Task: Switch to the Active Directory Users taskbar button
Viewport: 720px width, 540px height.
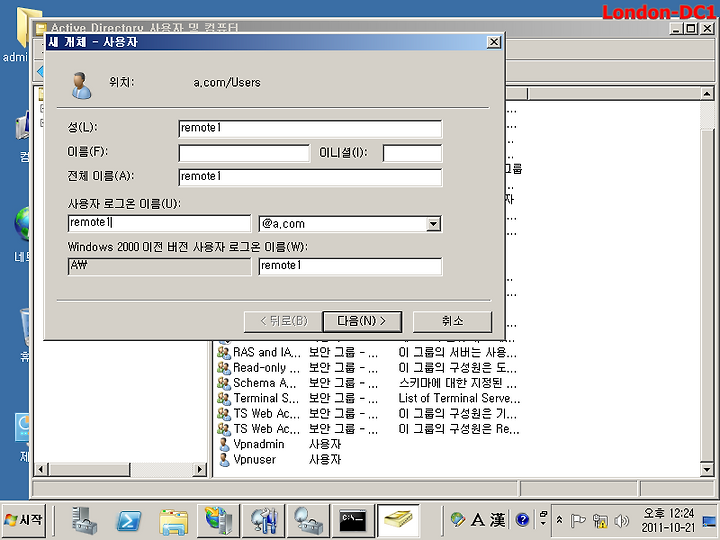Action: coord(398,521)
